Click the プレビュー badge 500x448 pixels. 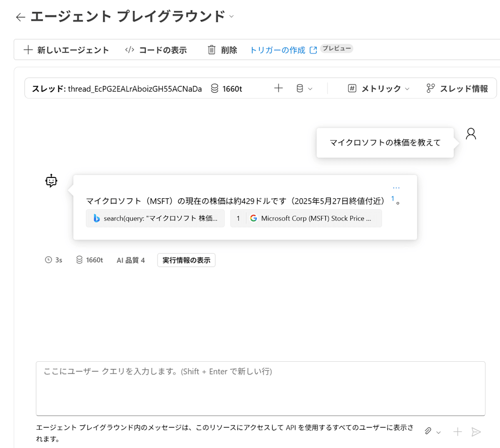(x=337, y=49)
